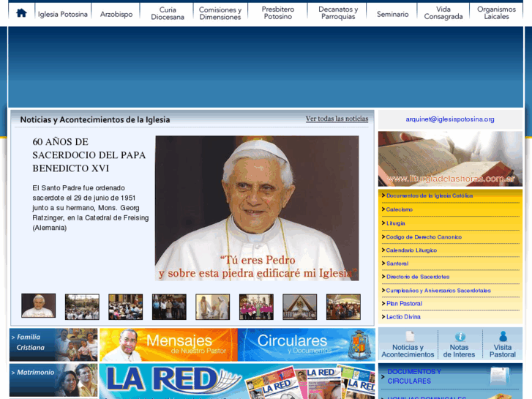
Task: Open the Iglesia Potosina menu
Action: (63, 14)
